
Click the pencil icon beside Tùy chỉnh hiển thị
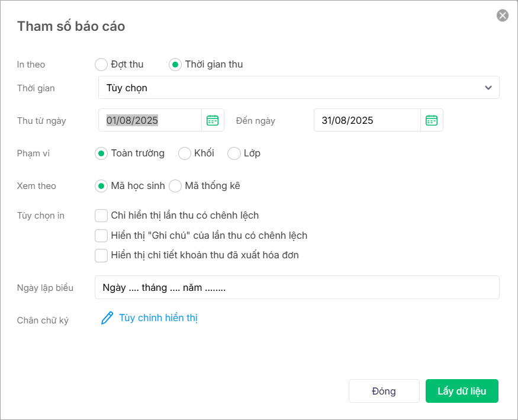(x=107, y=318)
